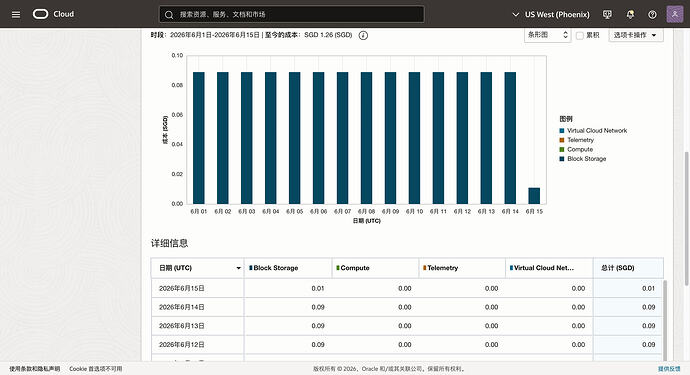The height and width of the screenshot is (375, 690).
Task: Open the Cloud Shell developer tools icon
Action: tap(607, 15)
